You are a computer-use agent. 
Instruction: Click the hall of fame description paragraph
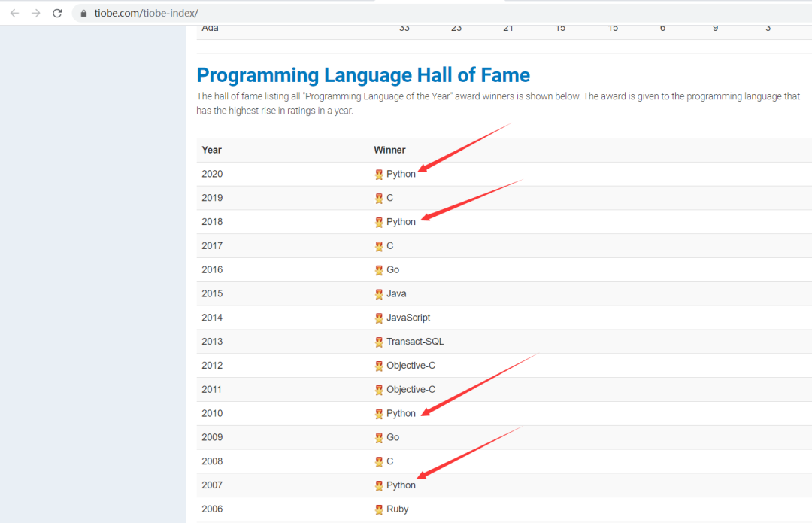point(498,103)
